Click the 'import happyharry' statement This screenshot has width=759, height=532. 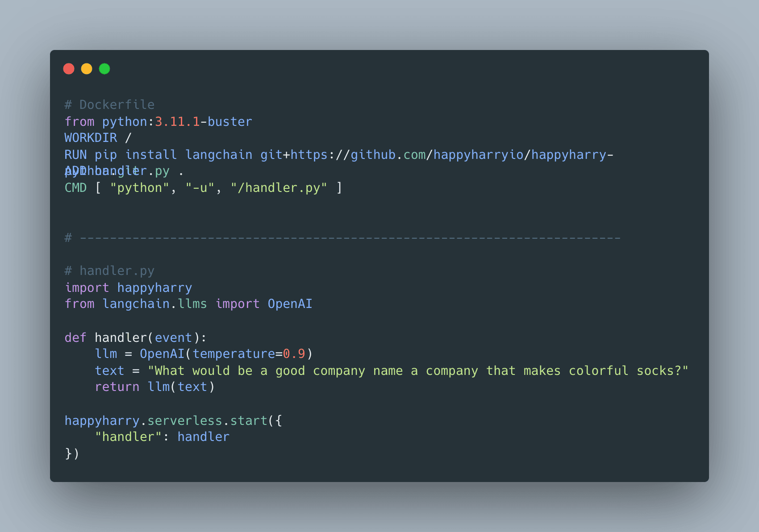pyautogui.click(x=129, y=288)
